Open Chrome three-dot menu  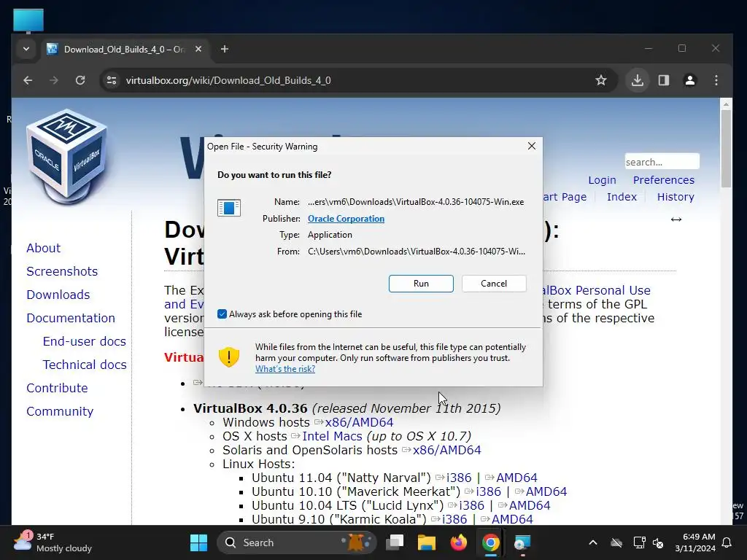click(716, 80)
